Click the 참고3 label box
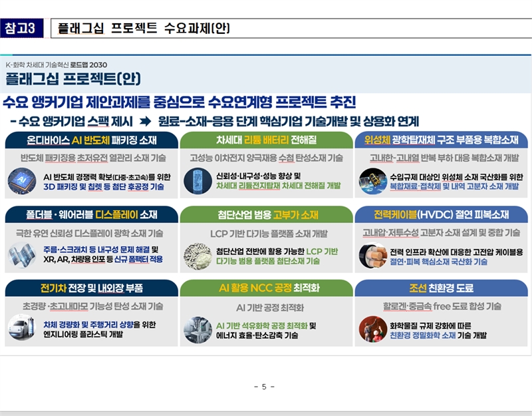Screen dimensions: 532x416 (22, 28)
